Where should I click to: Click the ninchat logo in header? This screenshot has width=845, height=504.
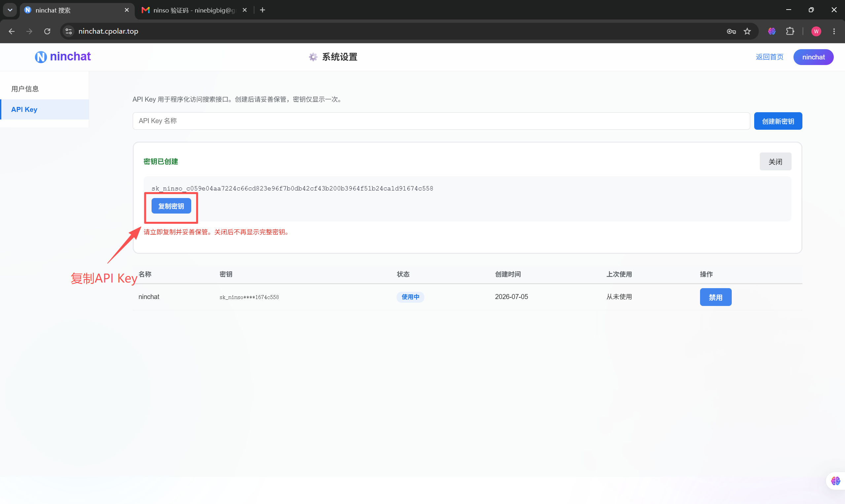tap(63, 57)
